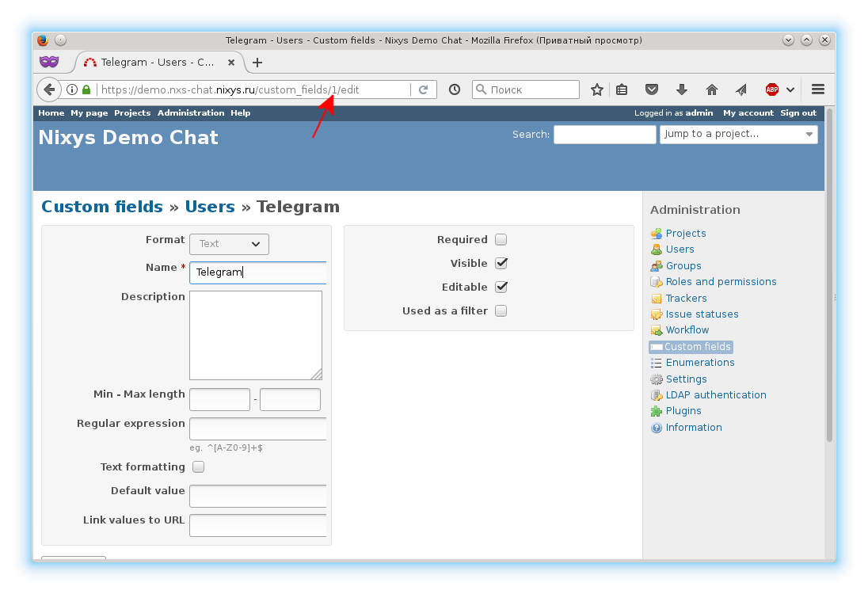Switch to the Telegram - Users browser tab
868x594 pixels.
point(158,63)
